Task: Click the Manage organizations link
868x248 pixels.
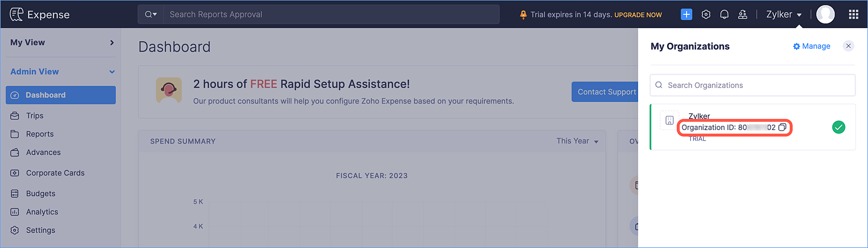Action: click(x=811, y=46)
